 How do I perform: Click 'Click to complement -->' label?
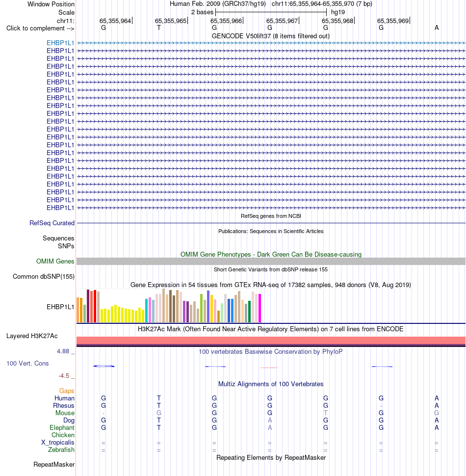point(40,28)
